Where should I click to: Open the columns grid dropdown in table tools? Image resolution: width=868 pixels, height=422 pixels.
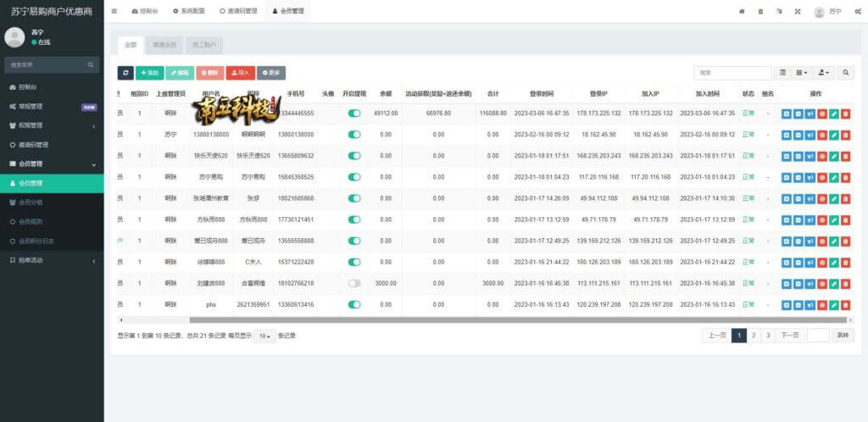(x=802, y=73)
